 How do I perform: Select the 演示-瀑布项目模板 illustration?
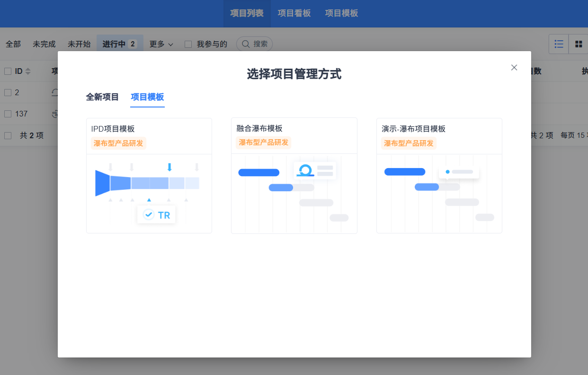pyautogui.click(x=439, y=193)
